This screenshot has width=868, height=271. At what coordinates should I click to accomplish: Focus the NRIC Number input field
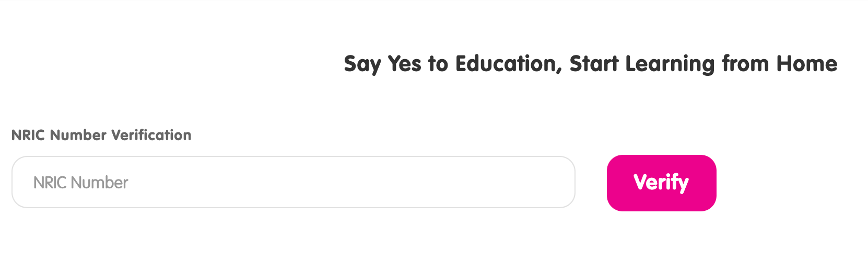[293, 182]
